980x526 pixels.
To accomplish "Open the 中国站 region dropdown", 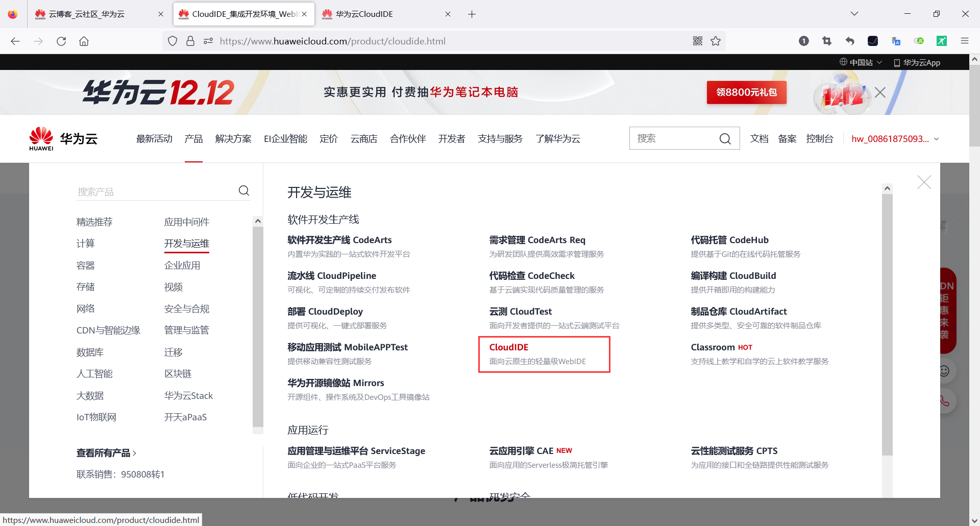I will point(861,62).
